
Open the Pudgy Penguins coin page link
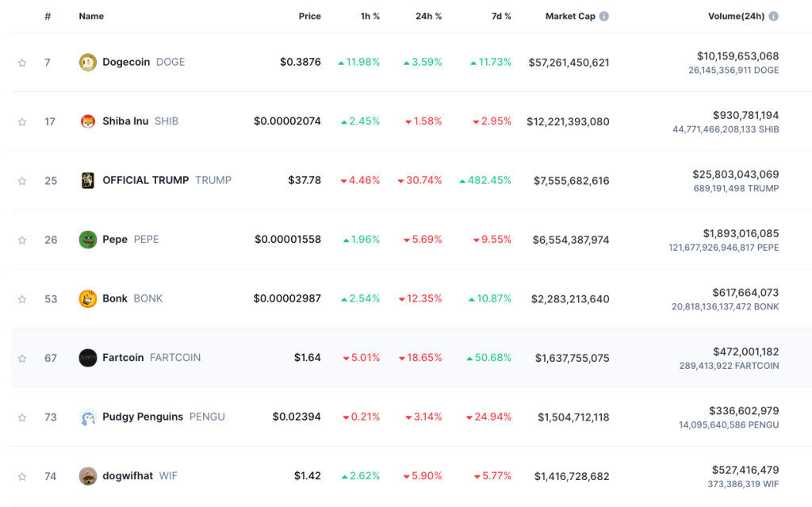tap(143, 417)
